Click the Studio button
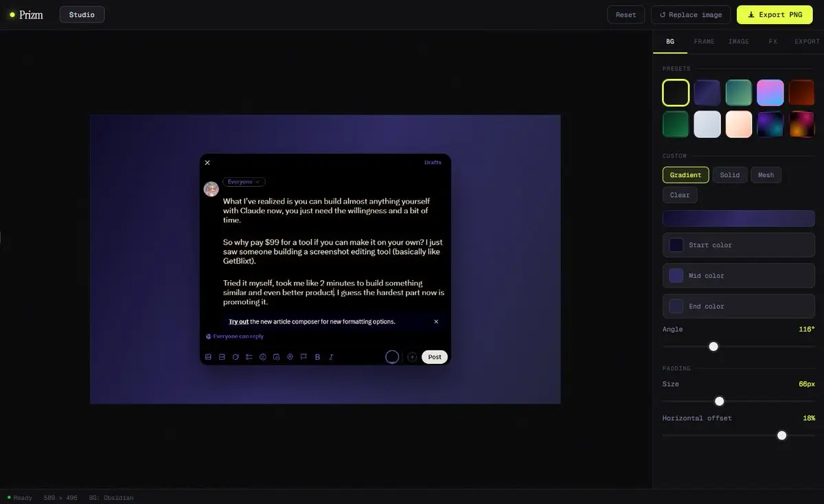Image resolution: width=824 pixels, height=504 pixels. point(82,14)
